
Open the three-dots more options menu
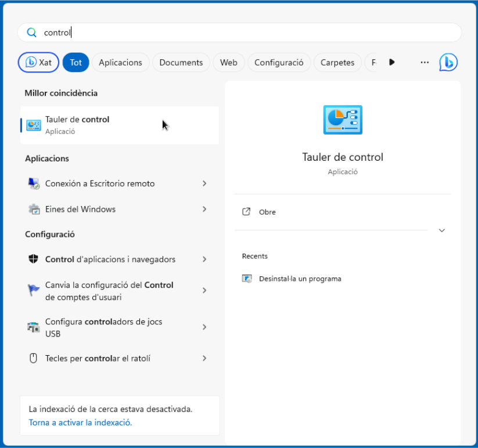tap(425, 62)
